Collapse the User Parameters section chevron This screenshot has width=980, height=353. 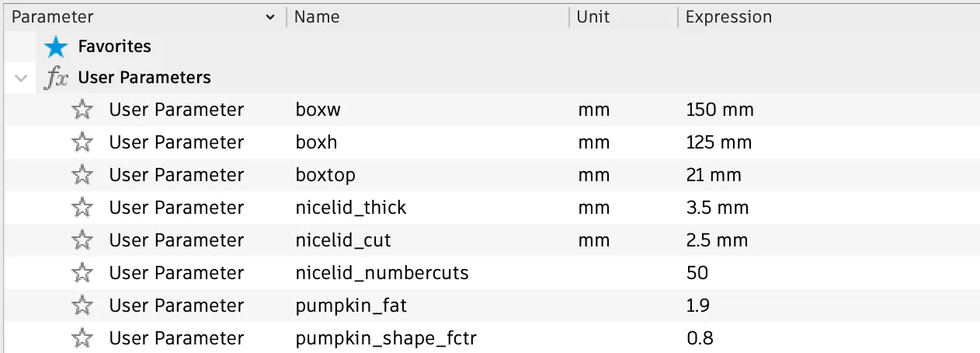point(22,78)
